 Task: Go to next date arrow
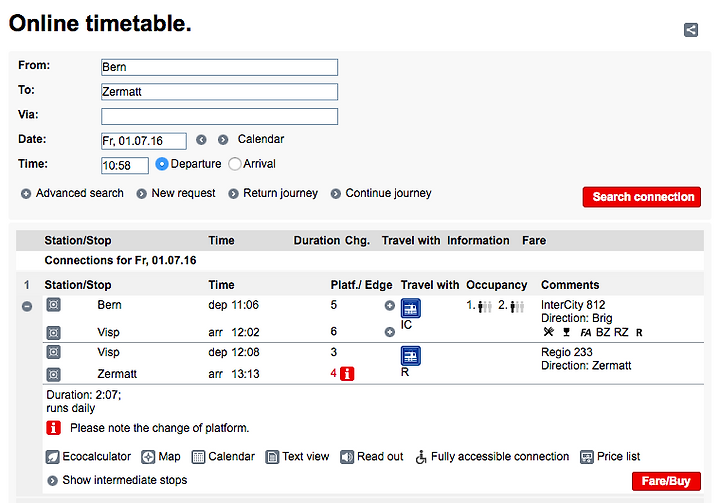coord(223,140)
